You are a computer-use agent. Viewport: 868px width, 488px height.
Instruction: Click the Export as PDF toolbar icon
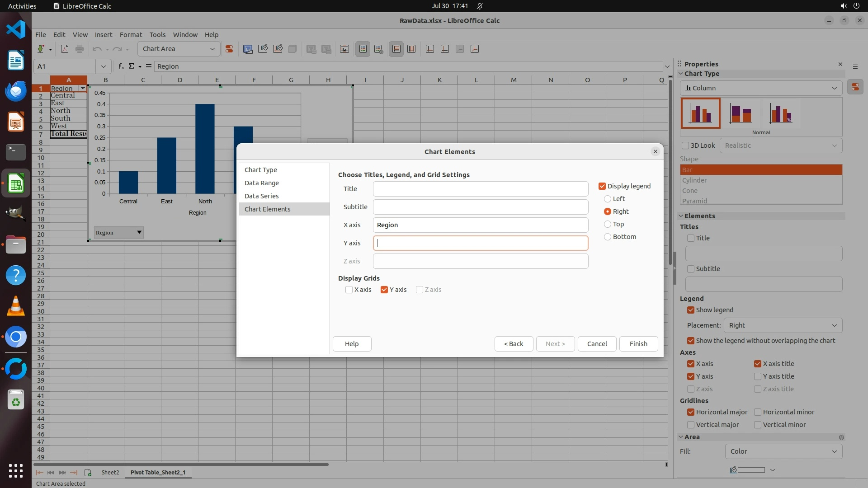65,49
